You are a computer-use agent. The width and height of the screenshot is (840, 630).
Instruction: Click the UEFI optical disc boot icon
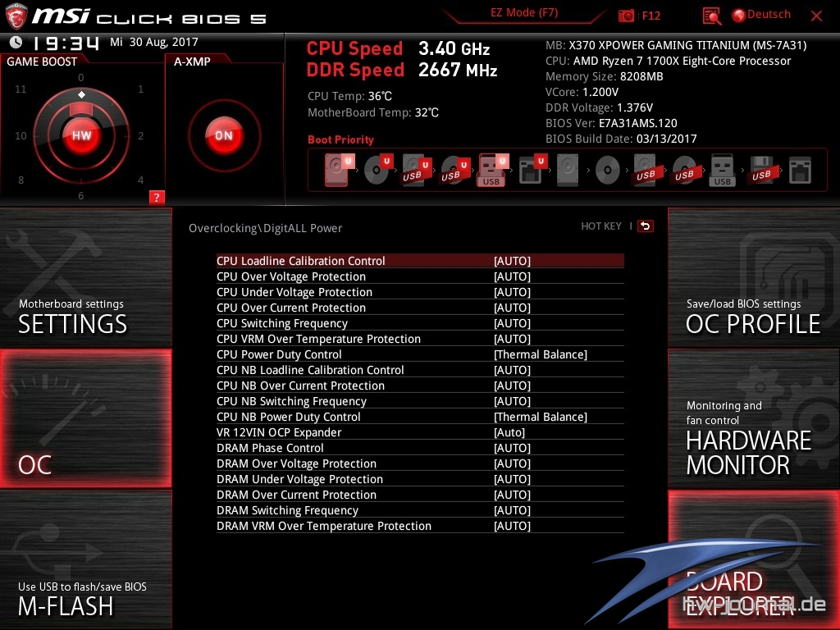coord(378,170)
